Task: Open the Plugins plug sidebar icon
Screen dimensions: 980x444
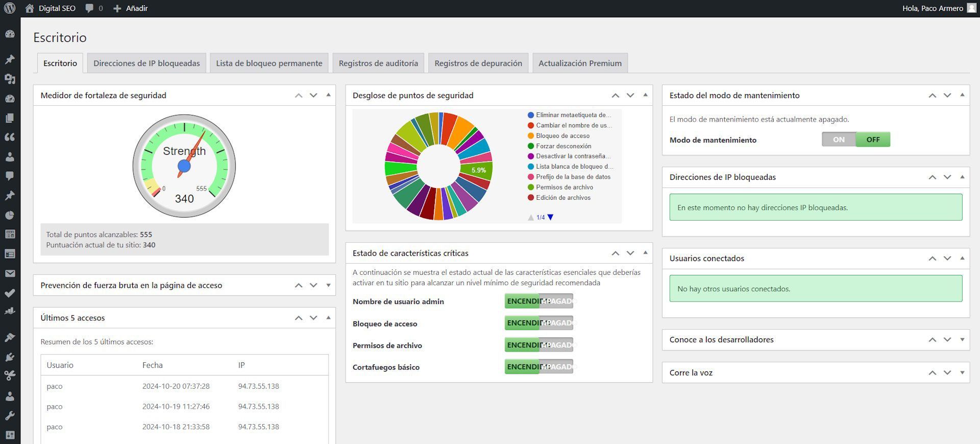Action: [x=10, y=357]
